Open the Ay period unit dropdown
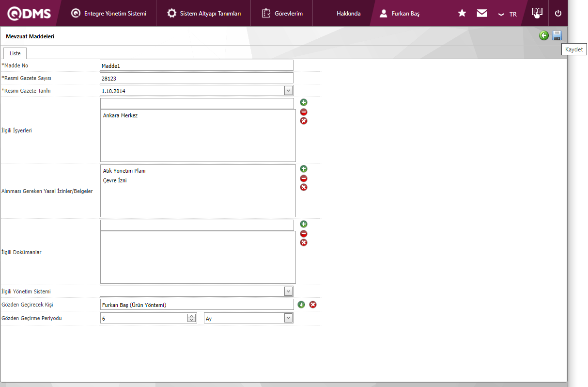 [x=288, y=318]
